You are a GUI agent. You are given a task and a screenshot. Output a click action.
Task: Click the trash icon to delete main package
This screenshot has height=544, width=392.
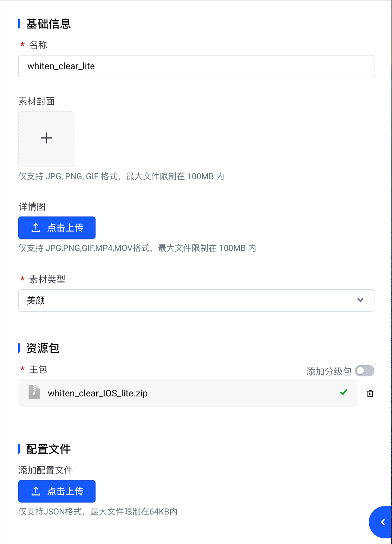tap(370, 394)
